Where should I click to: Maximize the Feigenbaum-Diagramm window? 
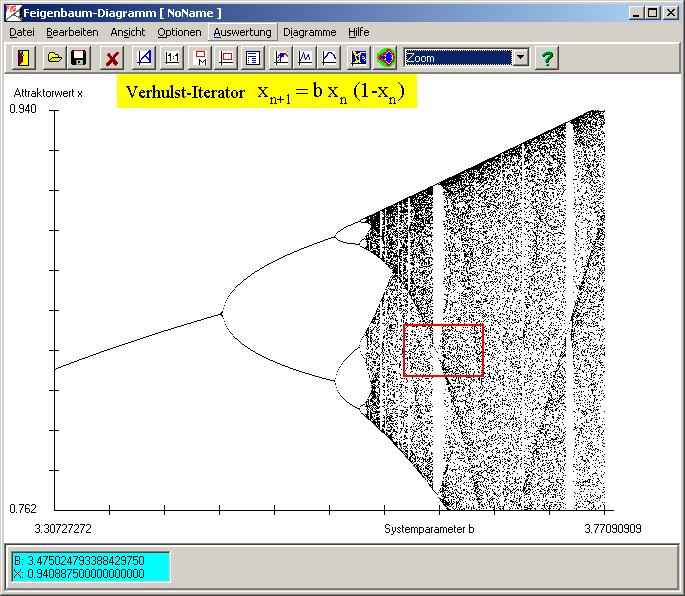653,13
